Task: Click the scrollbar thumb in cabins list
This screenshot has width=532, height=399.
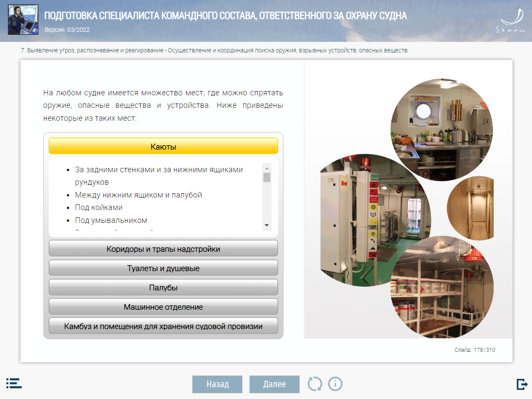Action: tap(267, 177)
